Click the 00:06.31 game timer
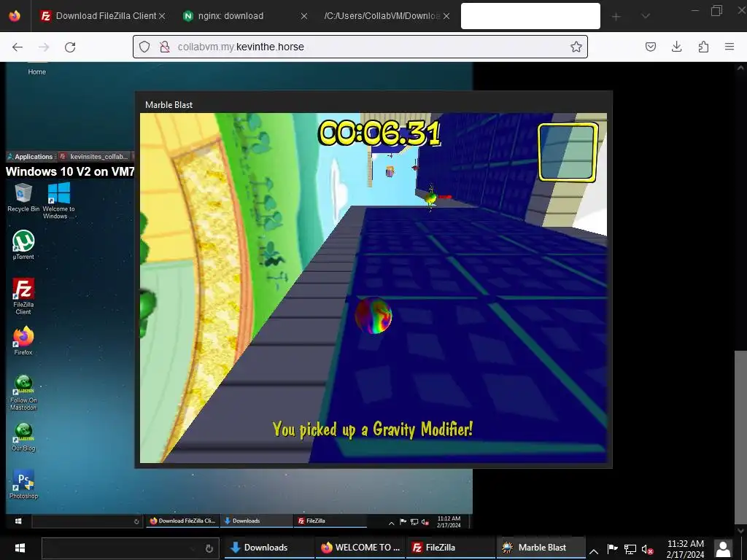This screenshot has width=747, height=560. click(379, 133)
